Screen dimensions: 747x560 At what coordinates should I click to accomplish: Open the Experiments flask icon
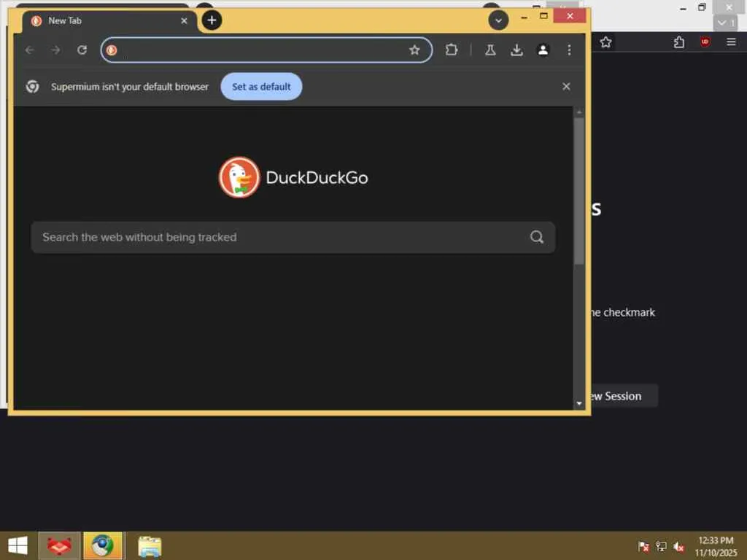coord(490,50)
